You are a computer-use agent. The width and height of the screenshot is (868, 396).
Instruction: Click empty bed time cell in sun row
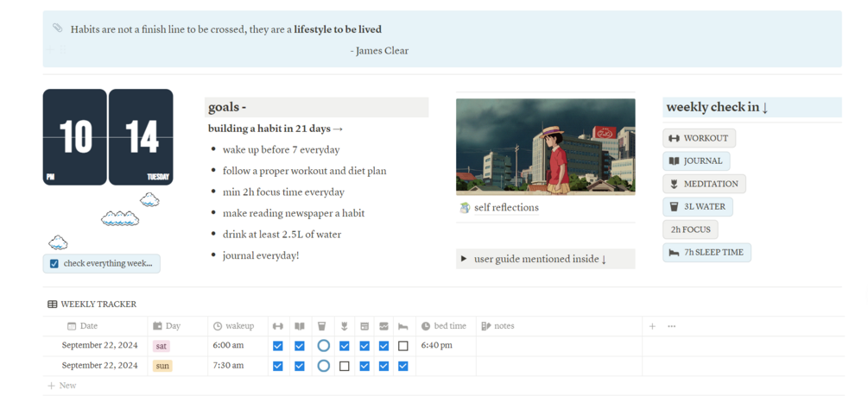[446, 366]
